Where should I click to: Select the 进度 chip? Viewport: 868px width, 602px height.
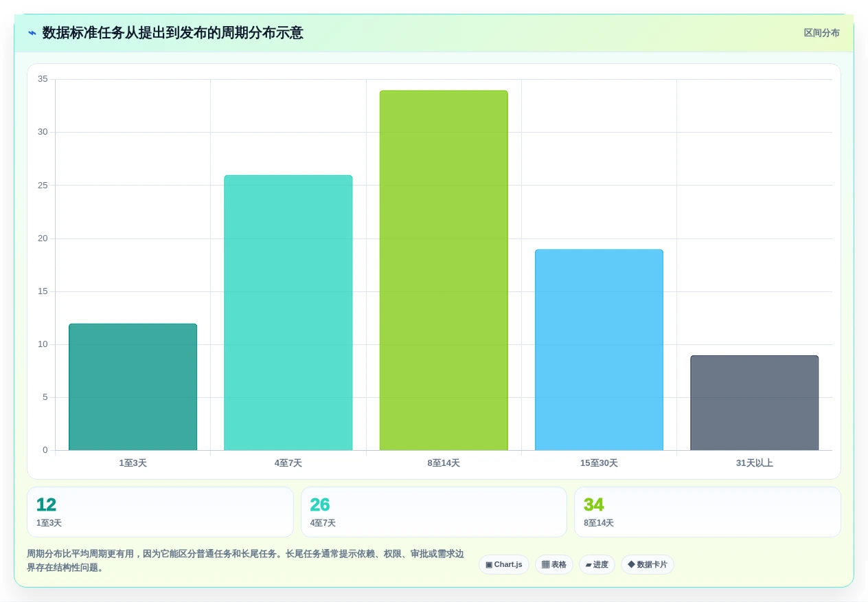[x=597, y=565]
